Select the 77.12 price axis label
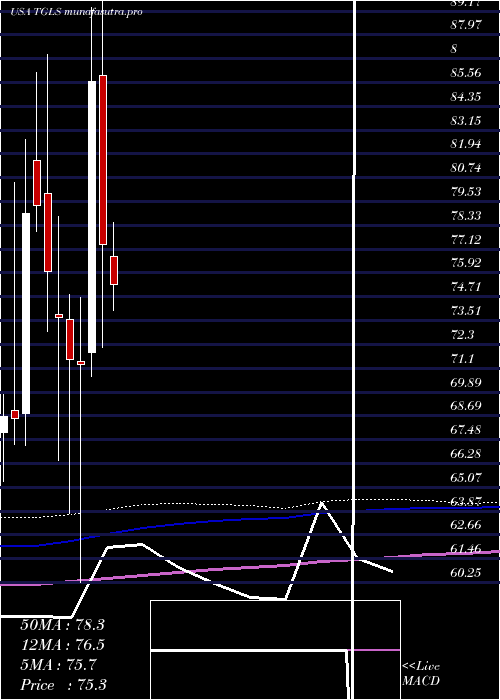 [x=466, y=240]
